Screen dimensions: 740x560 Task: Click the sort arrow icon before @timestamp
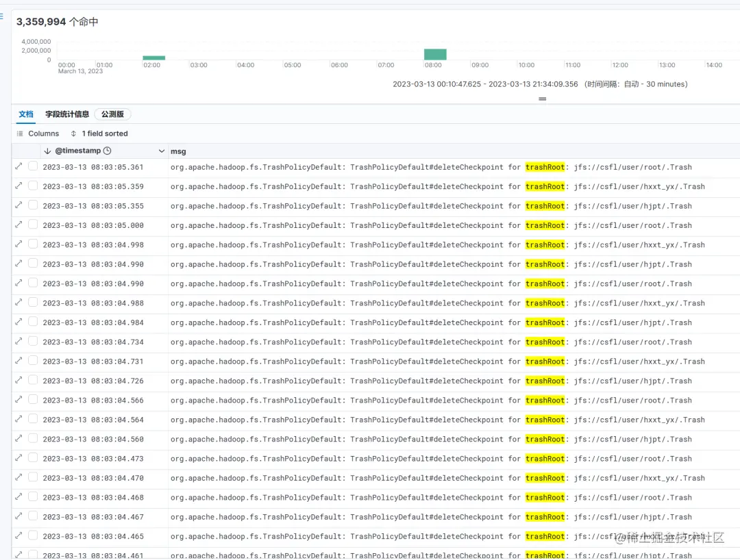point(47,151)
